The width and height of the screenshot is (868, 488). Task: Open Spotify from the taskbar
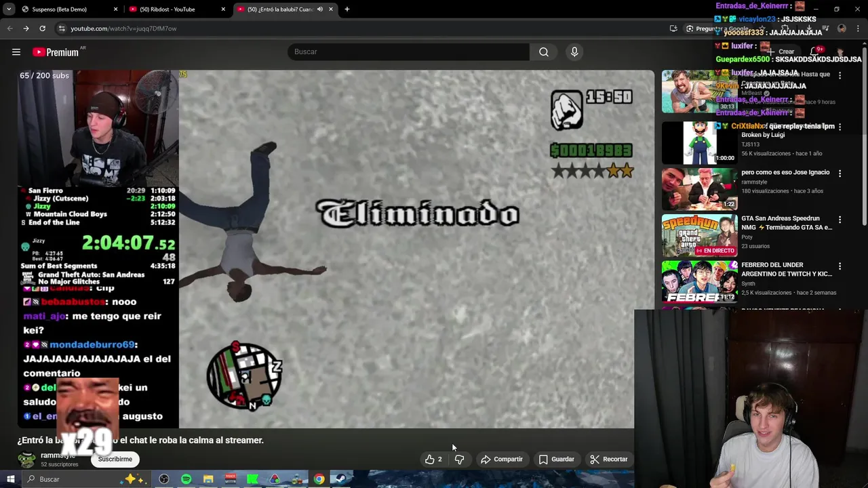click(186, 479)
